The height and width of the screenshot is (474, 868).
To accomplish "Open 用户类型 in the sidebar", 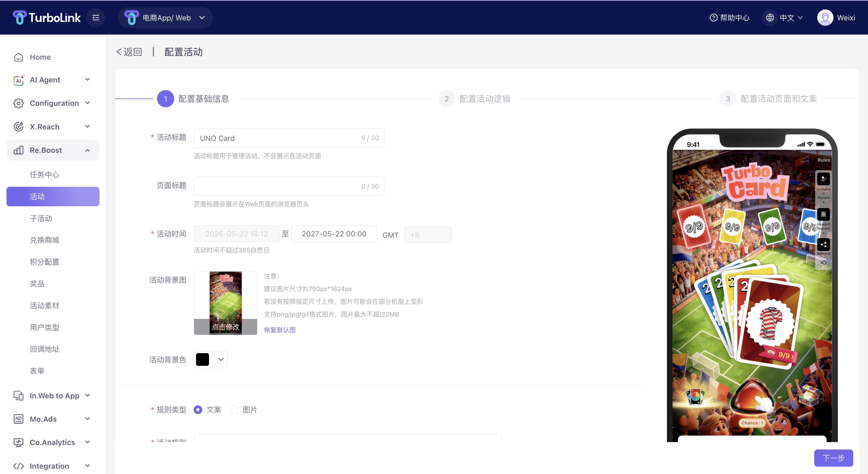I will click(x=45, y=327).
